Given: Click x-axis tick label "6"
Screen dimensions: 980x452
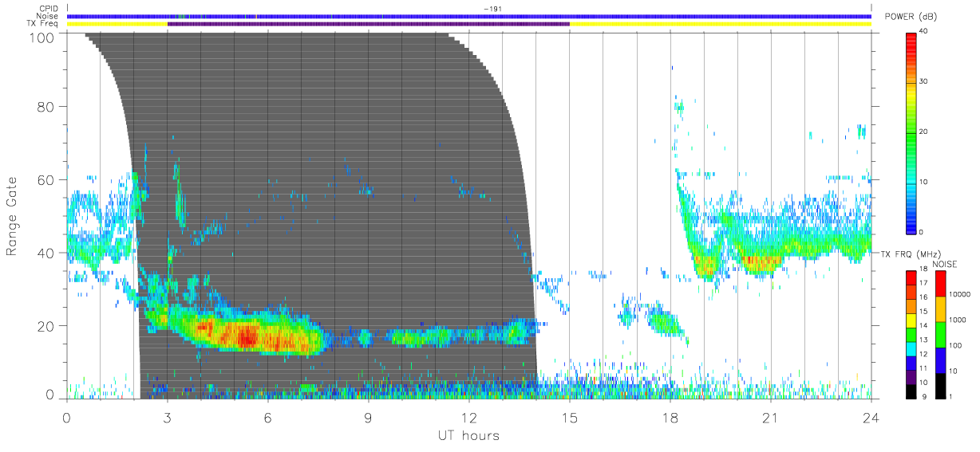Looking at the screenshot, I should click(268, 417).
